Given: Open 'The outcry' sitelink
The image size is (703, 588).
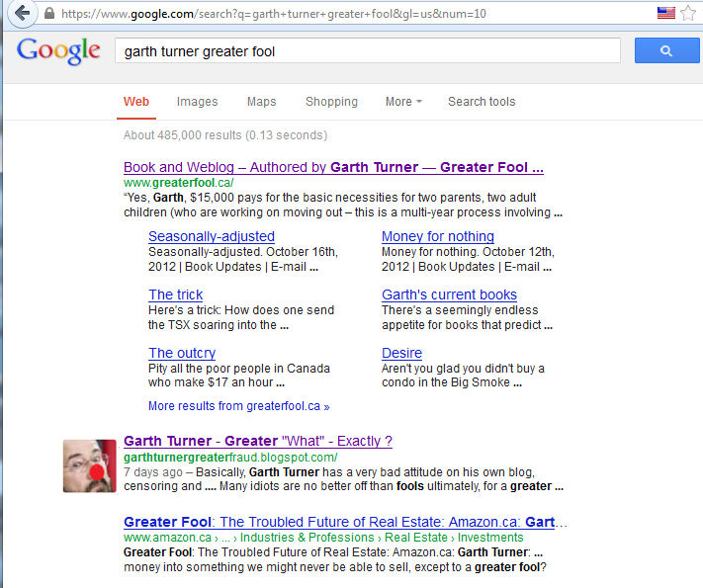Looking at the screenshot, I should [x=182, y=353].
